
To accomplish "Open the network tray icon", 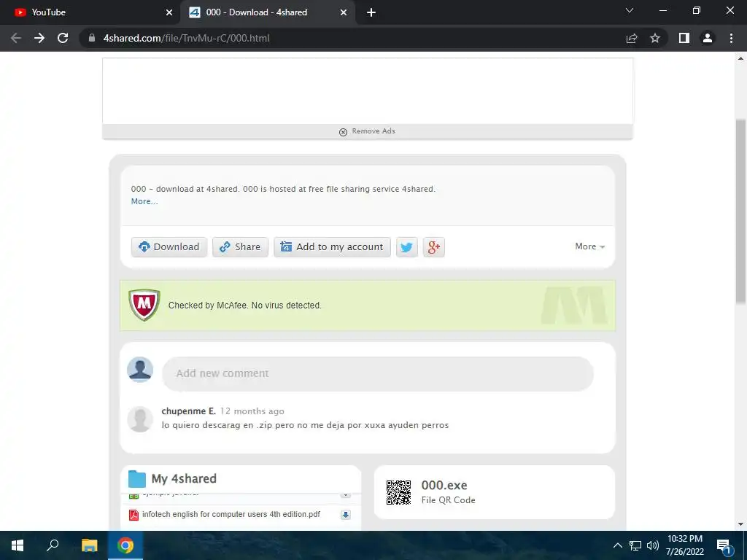I will [635, 545].
